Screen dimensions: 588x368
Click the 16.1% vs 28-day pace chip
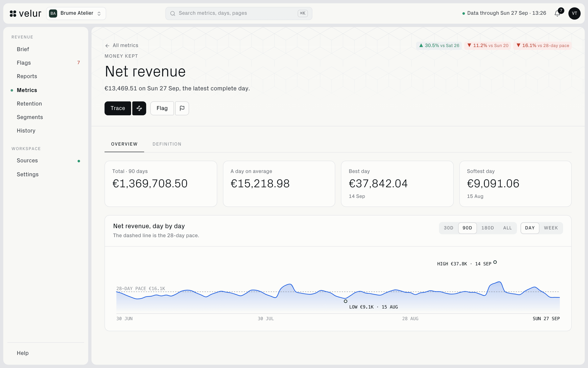[542, 46]
